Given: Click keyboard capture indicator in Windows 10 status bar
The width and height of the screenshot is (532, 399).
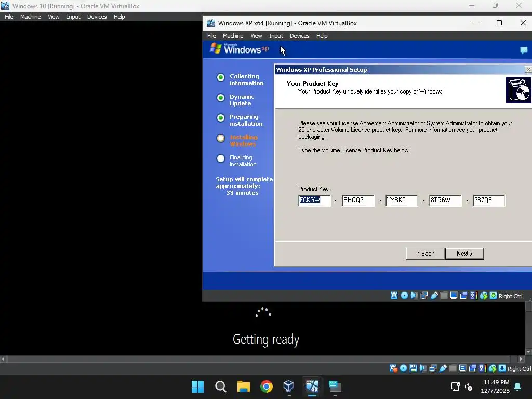Looking at the screenshot, I should (x=502, y=368).
